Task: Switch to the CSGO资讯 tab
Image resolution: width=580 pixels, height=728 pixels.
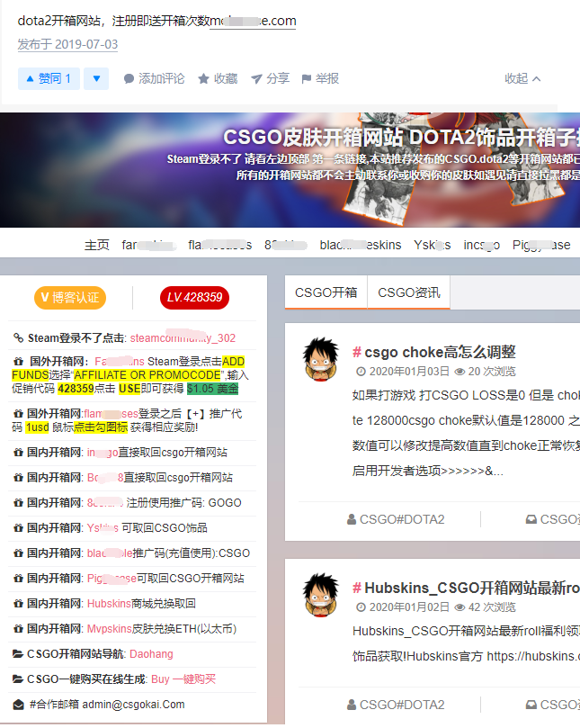Action: [409, 292]
